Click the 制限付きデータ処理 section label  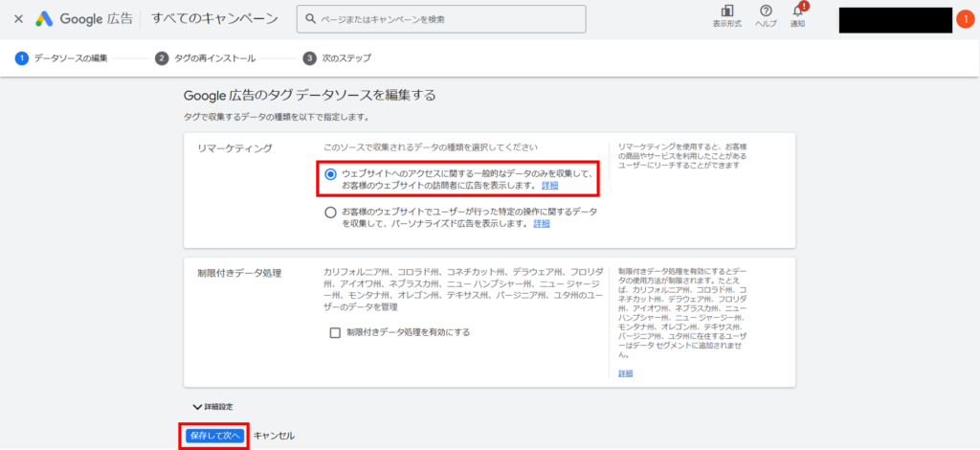238,273
